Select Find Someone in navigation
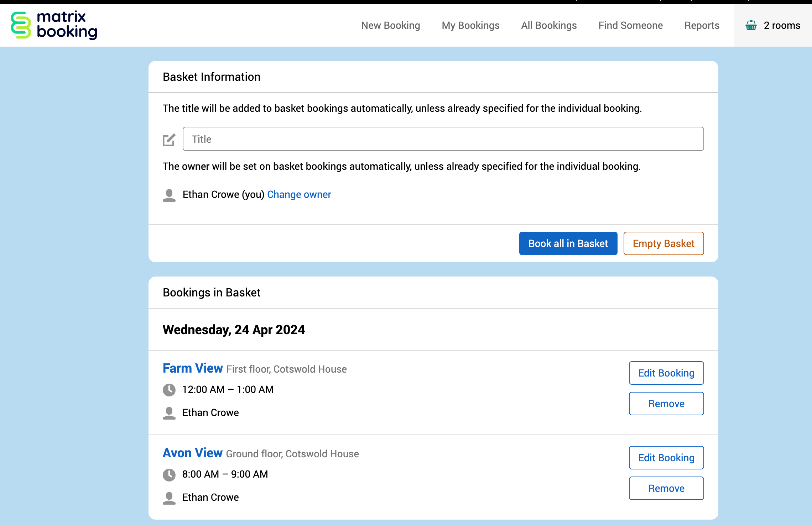This screenshot has height=526, width=812. tap(630, 25)
